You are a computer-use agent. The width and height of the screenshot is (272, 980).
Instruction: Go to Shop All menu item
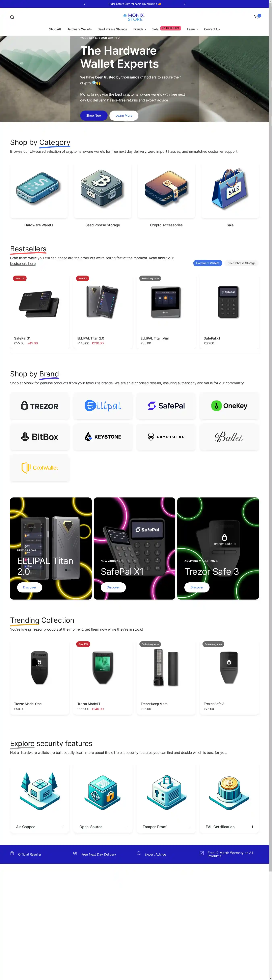(x=55, y=29)
